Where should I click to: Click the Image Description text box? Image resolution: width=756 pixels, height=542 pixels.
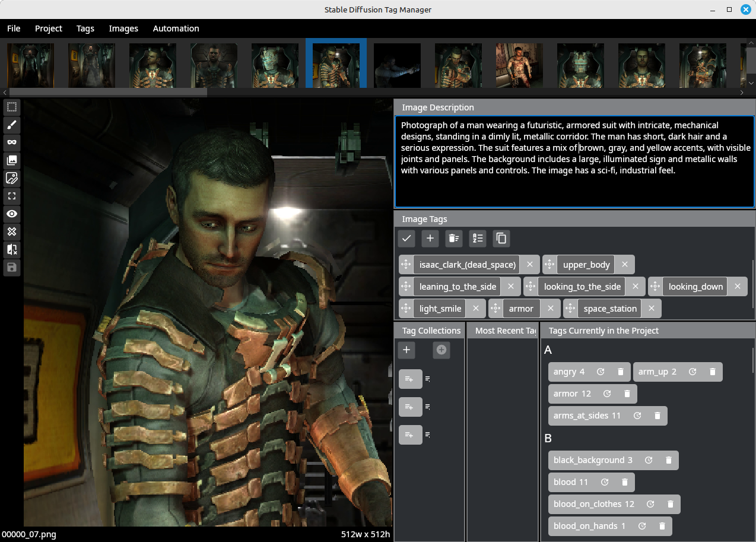[x=574, y=161]
